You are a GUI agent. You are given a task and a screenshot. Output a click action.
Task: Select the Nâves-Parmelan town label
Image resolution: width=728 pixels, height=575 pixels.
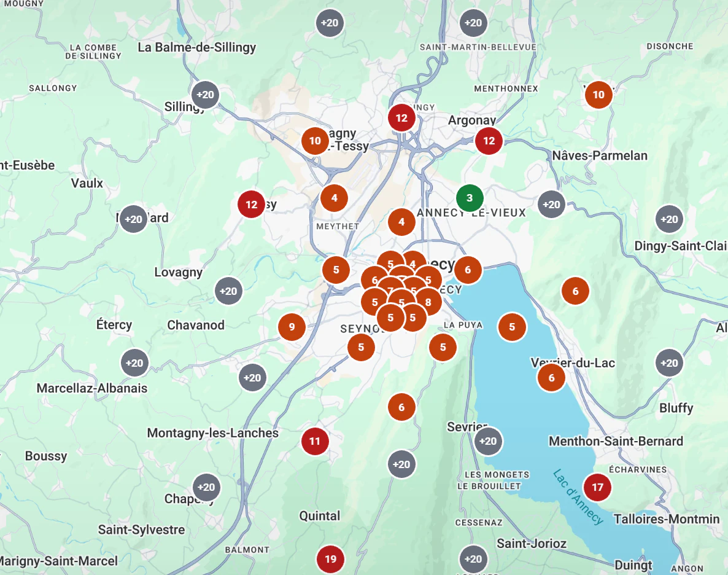(x=600, y=155)
